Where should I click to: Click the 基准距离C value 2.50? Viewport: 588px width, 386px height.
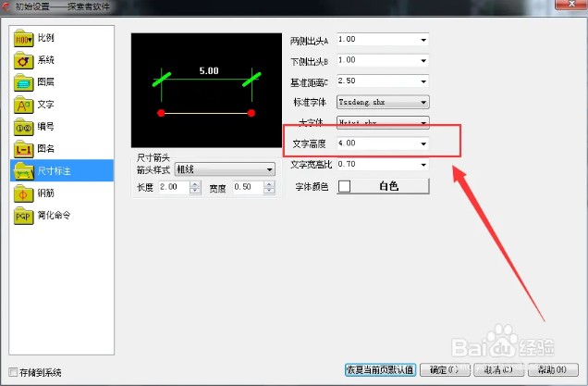point(347,81)
